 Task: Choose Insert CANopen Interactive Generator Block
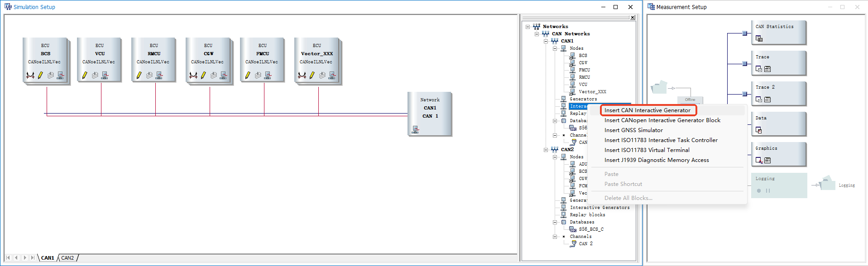pyautogui.click(x=662, y=120)
